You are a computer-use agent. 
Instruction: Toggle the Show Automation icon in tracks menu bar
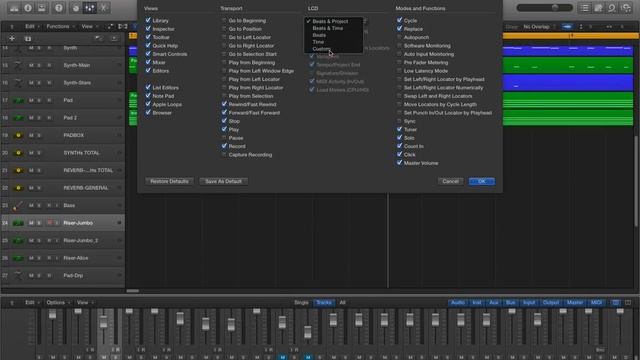coord(110,27)
